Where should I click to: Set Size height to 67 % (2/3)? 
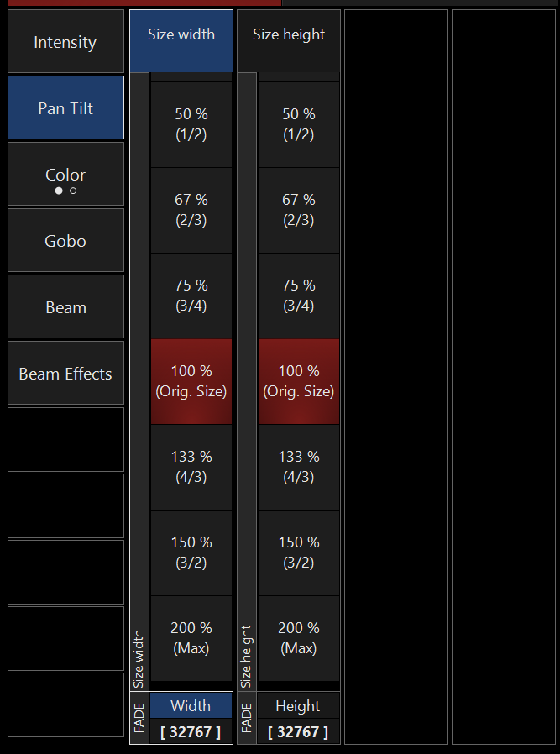299,210
